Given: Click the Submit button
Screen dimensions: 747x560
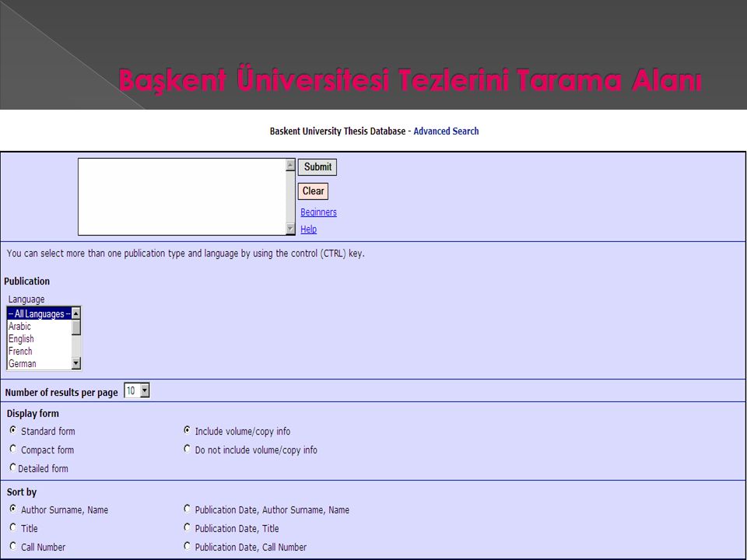Looking at the screenshot, I should coord(317,167).
